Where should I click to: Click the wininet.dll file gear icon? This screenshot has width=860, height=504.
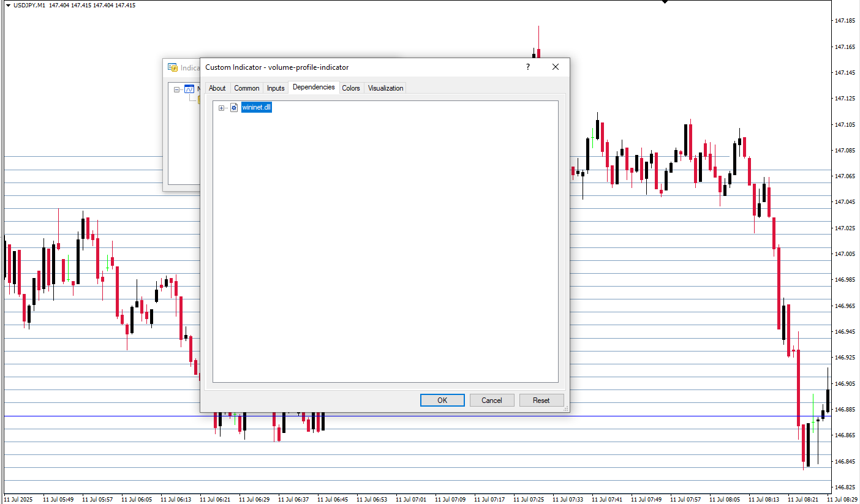pos(233,108)
